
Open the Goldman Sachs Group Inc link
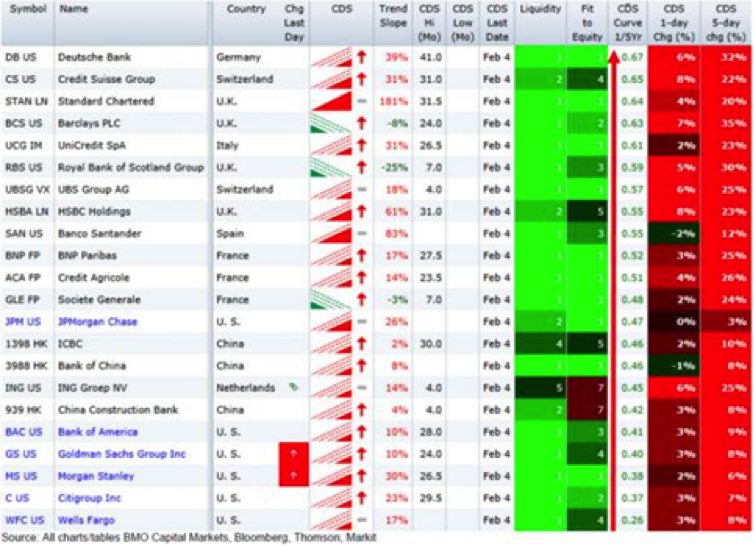(122, 454)
